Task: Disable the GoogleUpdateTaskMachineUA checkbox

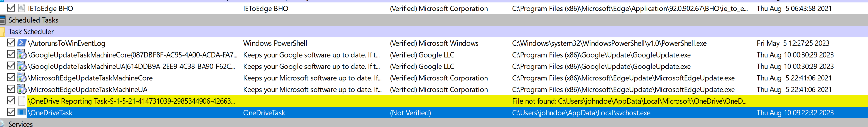Action: (11, 66)
